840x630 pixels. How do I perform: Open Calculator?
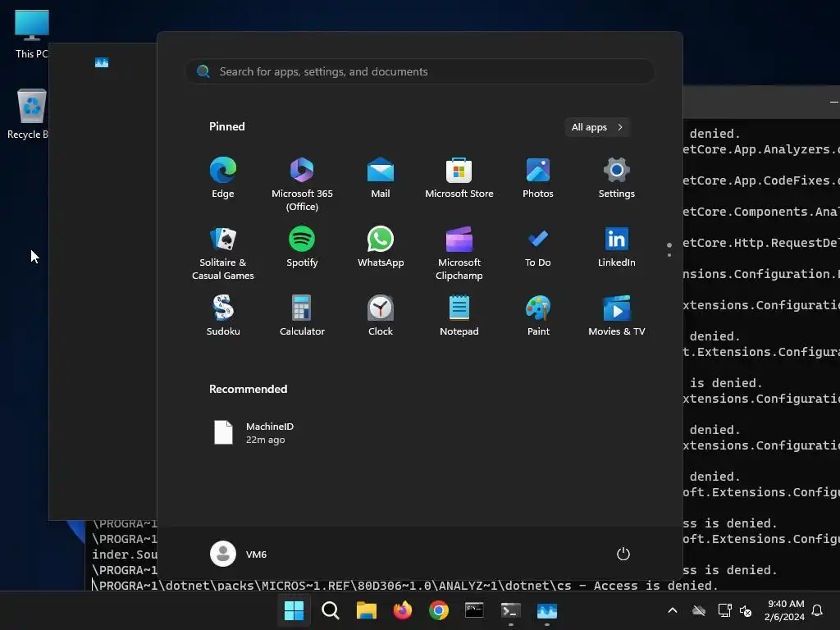302,316
